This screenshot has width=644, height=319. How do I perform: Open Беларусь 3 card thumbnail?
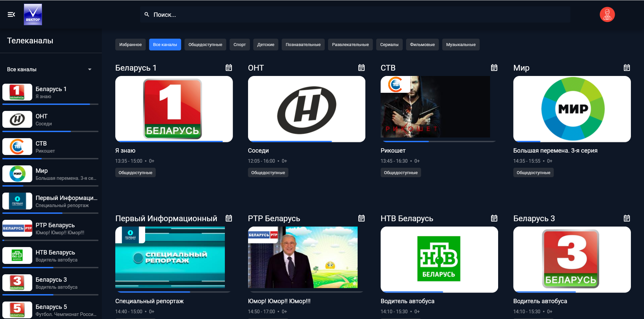pyautogui.click(x=572, y=260)
